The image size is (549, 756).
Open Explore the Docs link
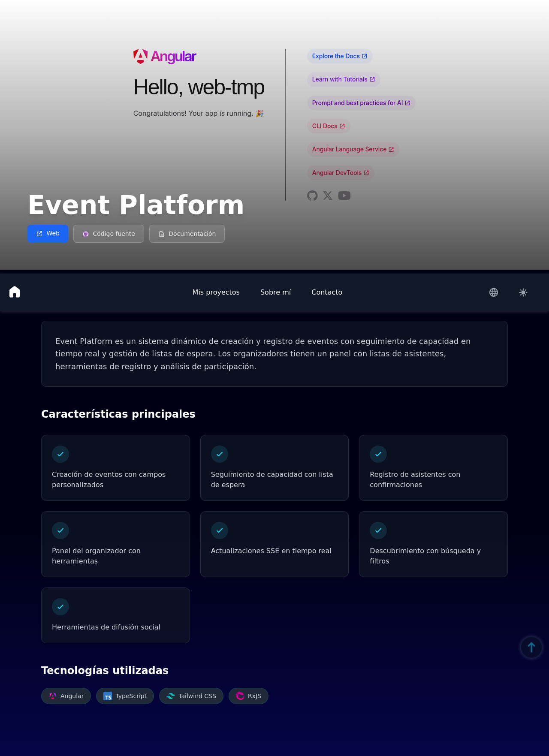(x=340, y=56)
